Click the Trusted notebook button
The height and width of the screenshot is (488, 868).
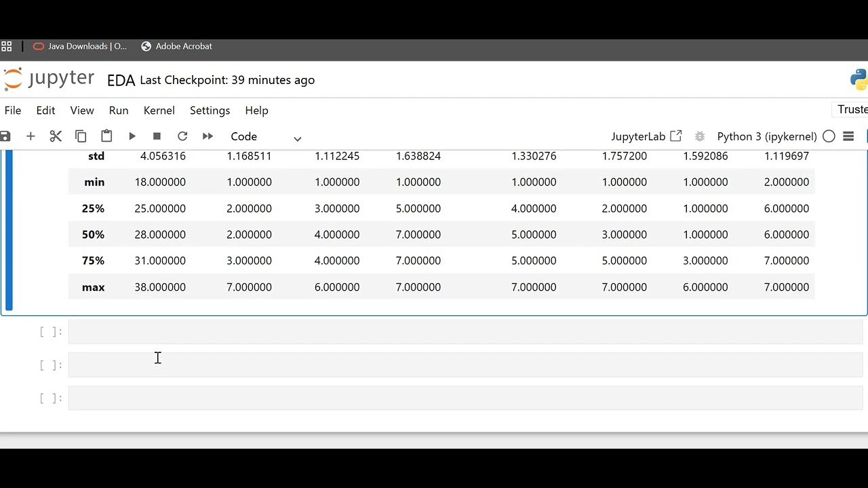point(851,110)
